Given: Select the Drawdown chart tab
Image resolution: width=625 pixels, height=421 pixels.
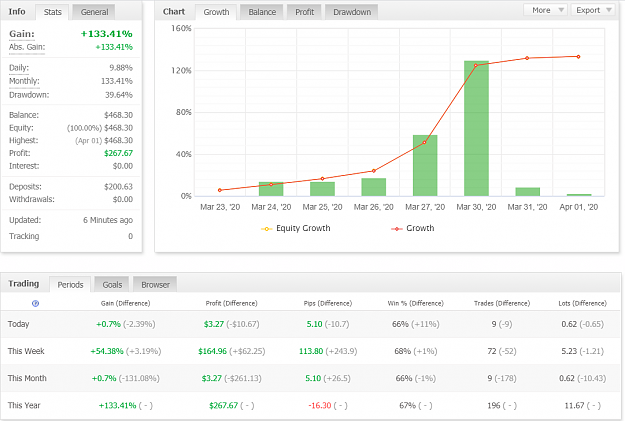Looking at the screenshot, I should coord(352,12).
